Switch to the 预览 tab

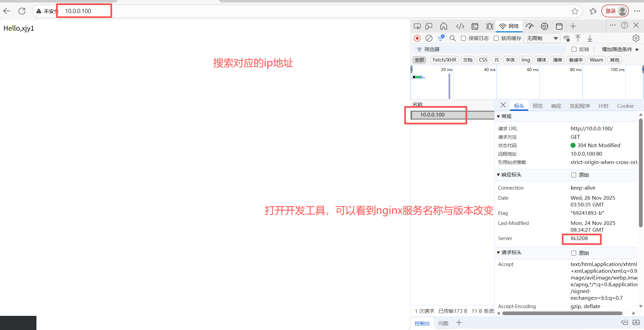point(538,106)
